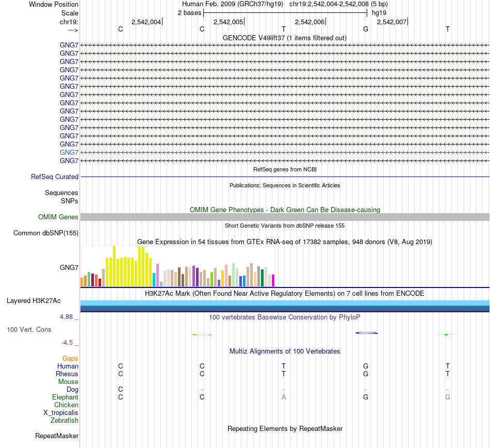
Task: Click the hg19 label beside the scale bar
Action: (x=379, y=13)
